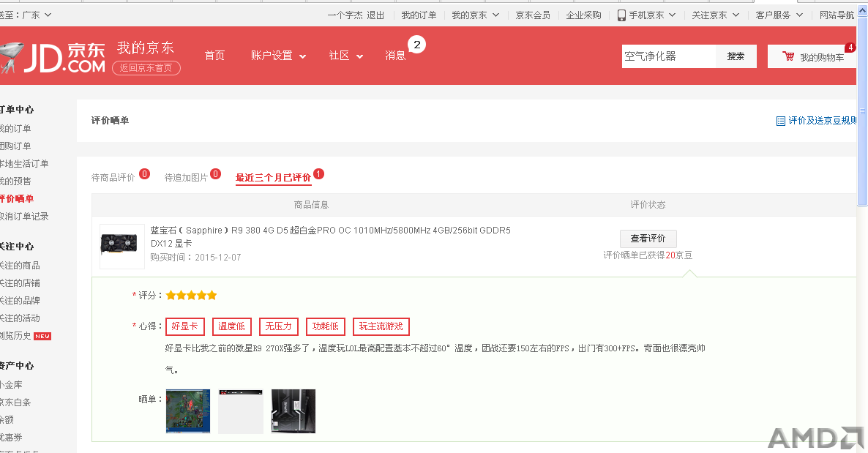
Task: Open the LOL game screenshot thumbnail
Action: pyautogui.click(x=187, y=411)
